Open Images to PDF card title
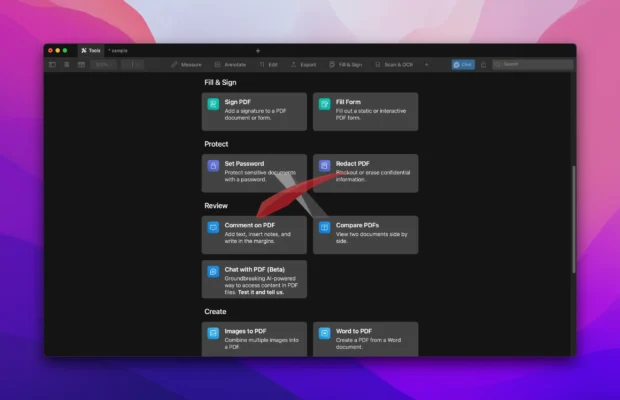The image size is (620, 400). pyautogui.click(x=246, y=331)
